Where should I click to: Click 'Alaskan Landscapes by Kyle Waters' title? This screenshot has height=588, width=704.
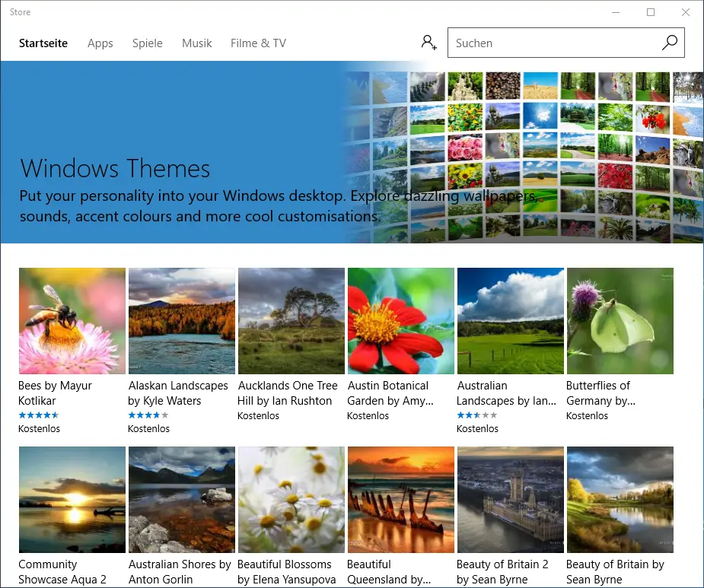[178, 393]
